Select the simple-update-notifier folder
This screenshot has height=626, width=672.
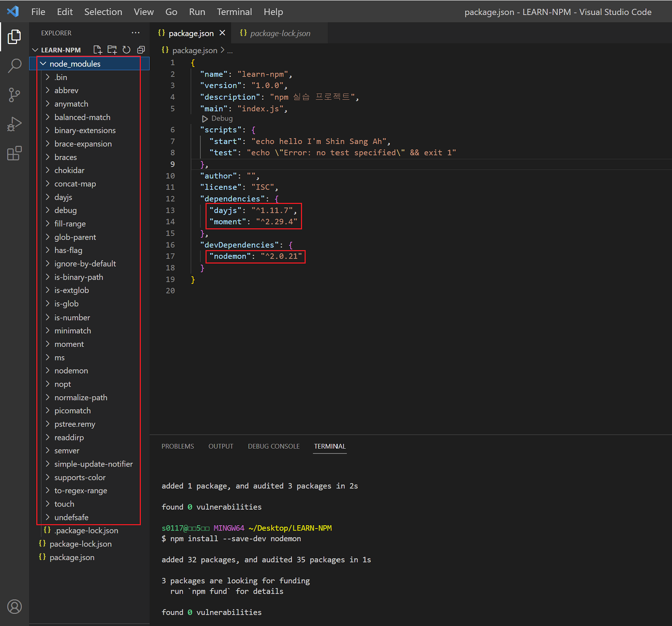tap(89, 464)
